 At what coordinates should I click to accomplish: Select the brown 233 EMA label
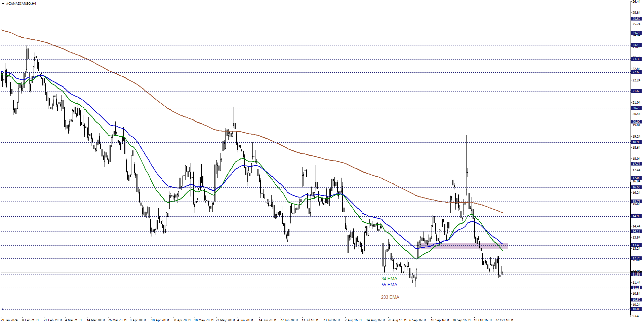point(390,297)
